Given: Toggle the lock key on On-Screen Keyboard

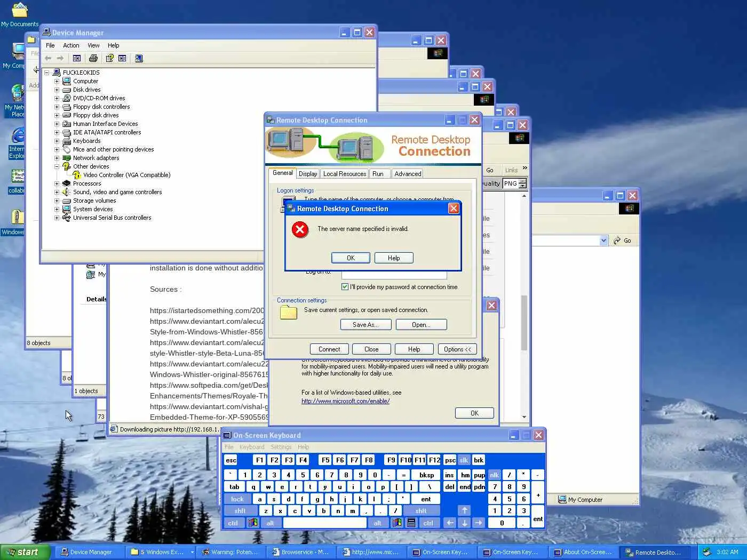Looking at the screenshot, I should pos(237,499).
